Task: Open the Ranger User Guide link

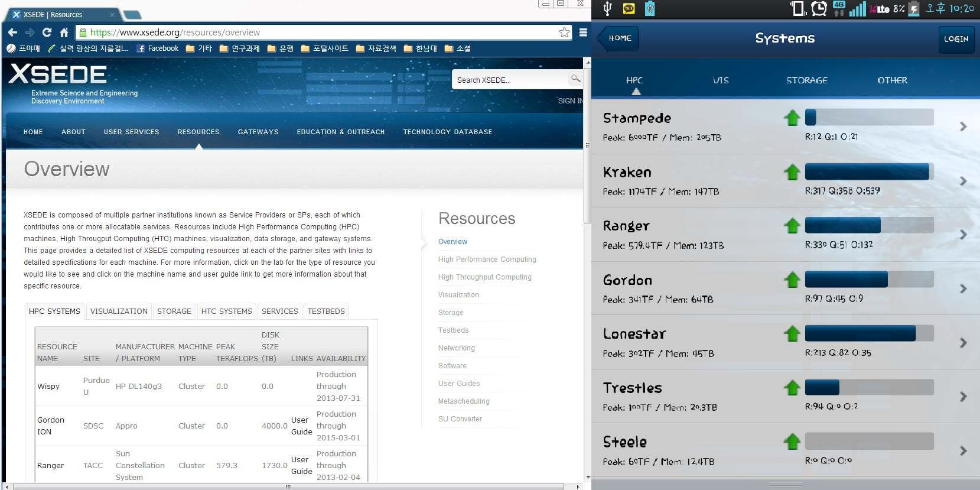Action: (x=301, y=466)
